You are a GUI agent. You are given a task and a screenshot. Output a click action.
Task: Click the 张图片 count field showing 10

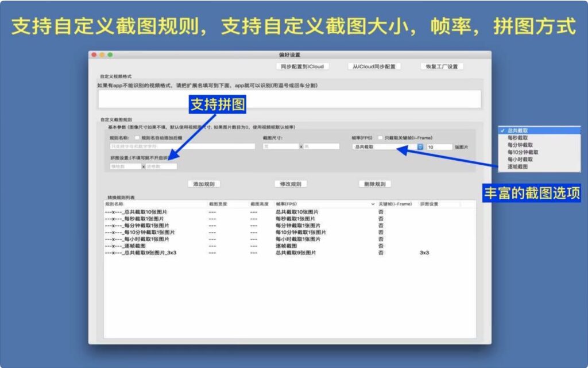pyautogui.click(x=442, y=148)
